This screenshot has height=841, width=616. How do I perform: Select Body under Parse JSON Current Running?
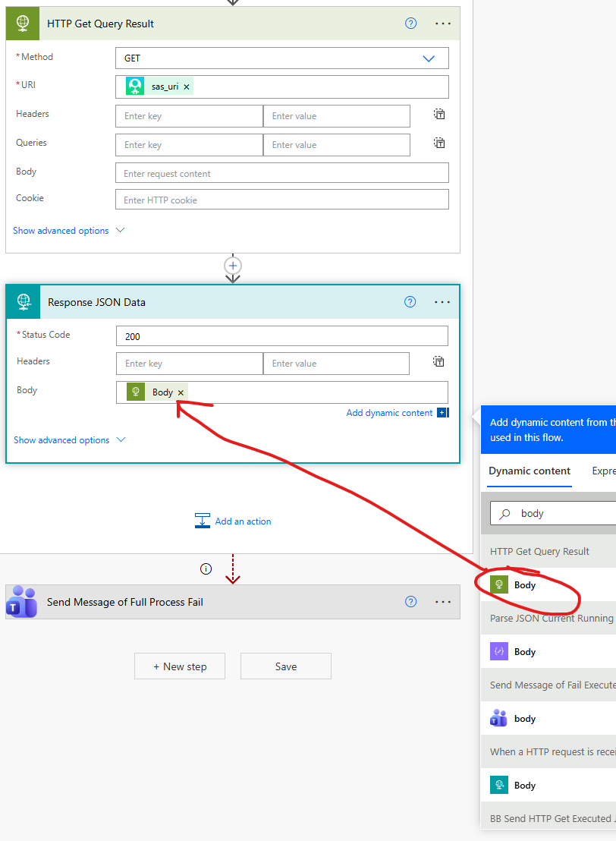pos(548,652)
